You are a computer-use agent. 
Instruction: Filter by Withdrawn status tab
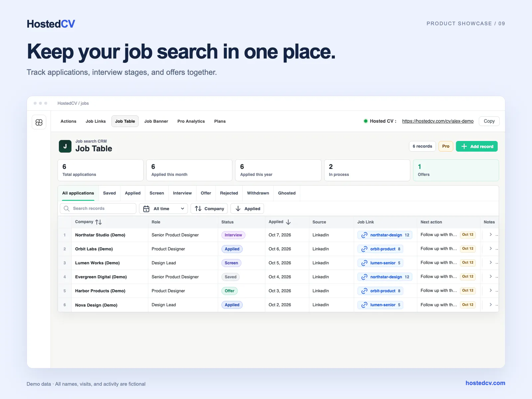[258, 193]
